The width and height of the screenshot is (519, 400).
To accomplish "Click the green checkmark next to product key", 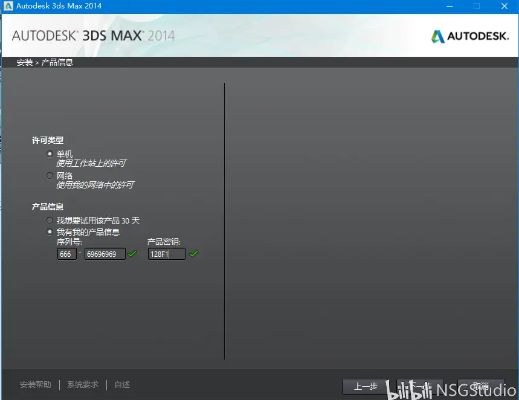I will coord(194,254).
